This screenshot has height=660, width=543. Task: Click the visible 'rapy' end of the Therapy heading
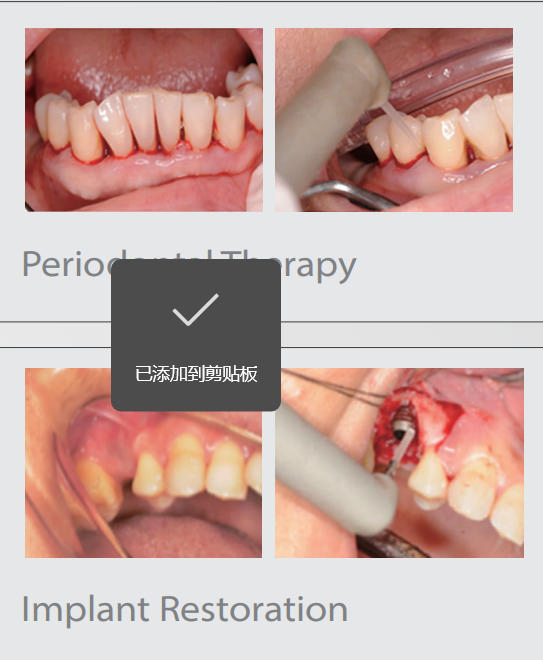(319, 267)
